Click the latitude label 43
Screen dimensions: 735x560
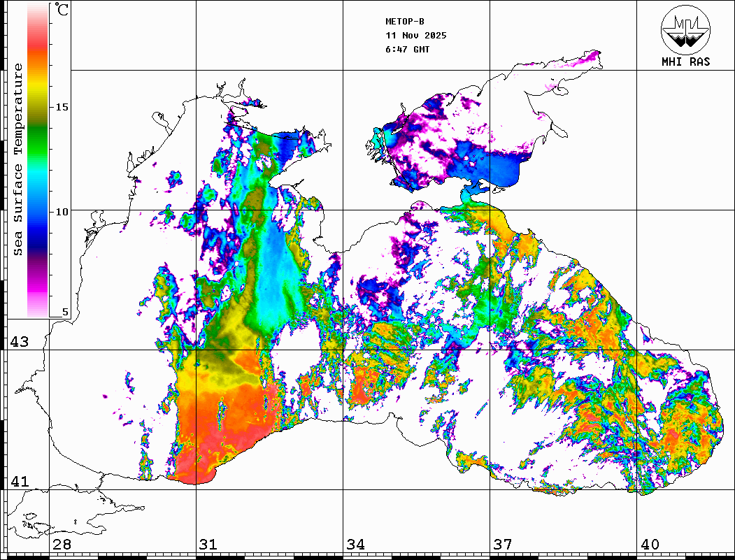[19, 342]
